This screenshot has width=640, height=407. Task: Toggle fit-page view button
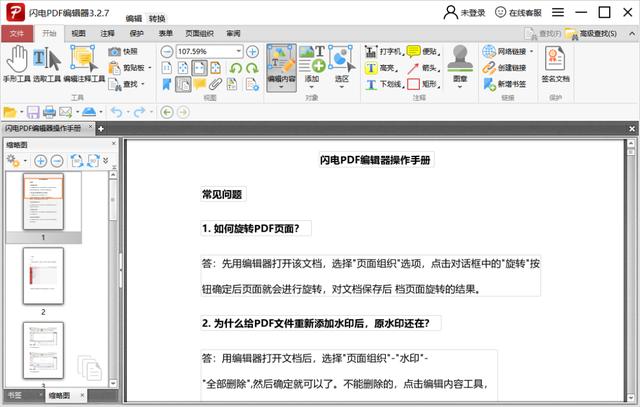[x=183, y=68]
